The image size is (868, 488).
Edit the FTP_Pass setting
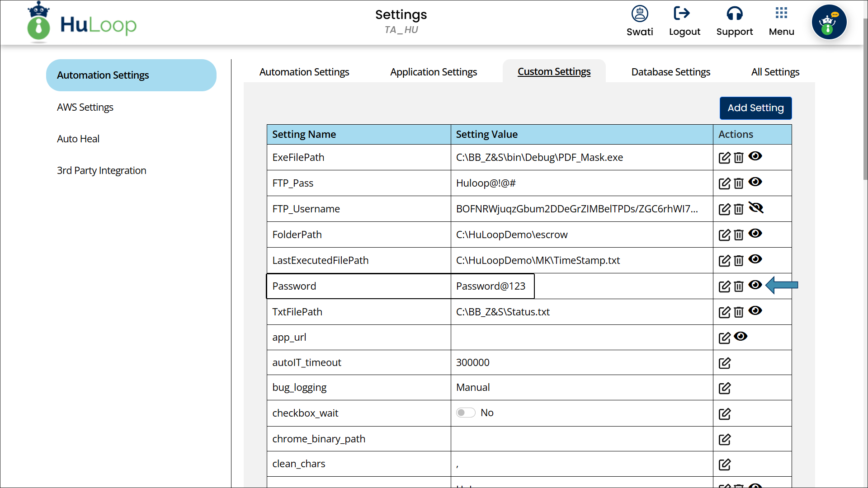(724, 183)
